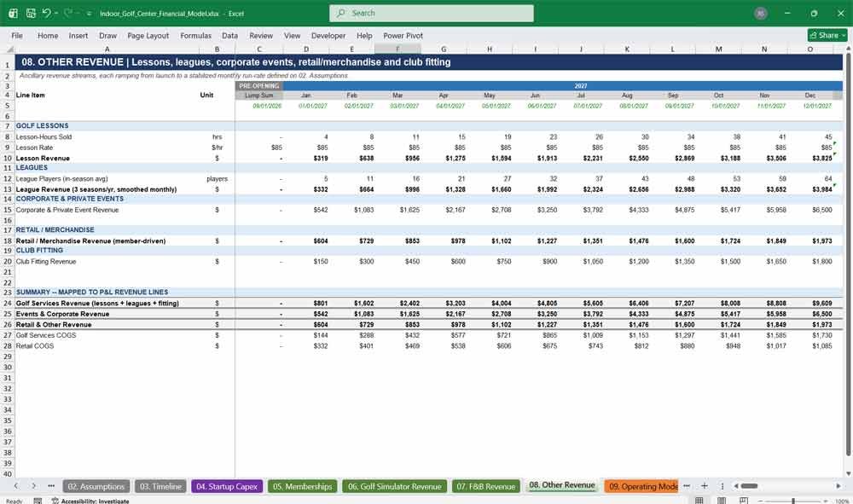This screenshot has width=853, height=504.
Task: Open the user account avatar
Action: coord(761,13)
